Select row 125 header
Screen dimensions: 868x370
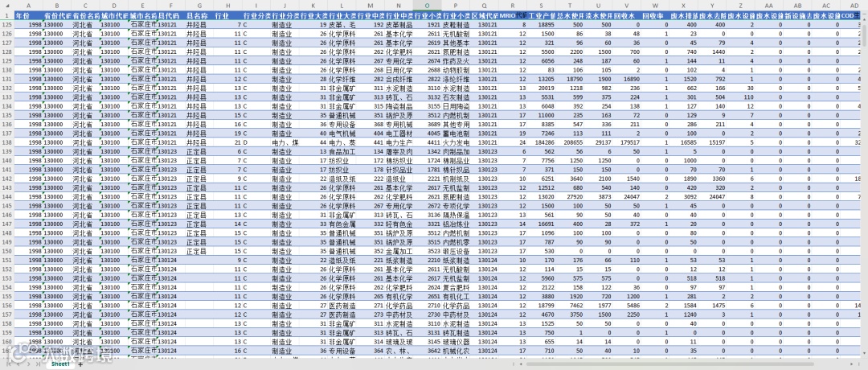tap(6, 25)
